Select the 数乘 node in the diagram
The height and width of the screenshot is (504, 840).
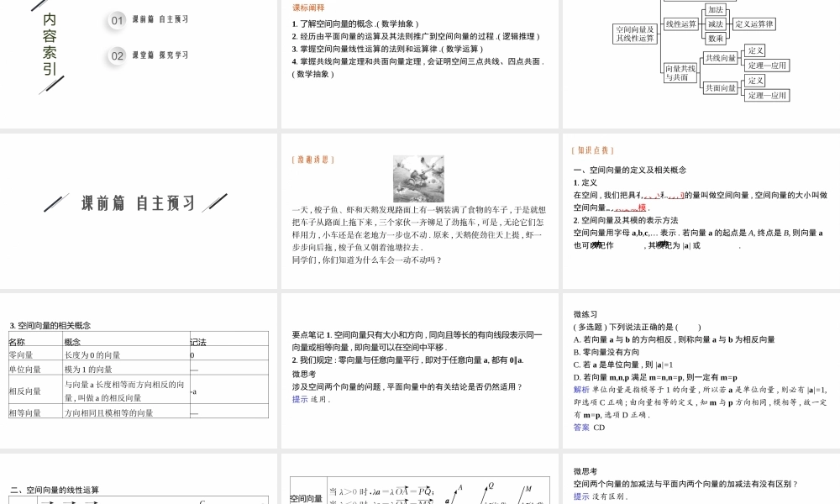[x=716, y=39]
